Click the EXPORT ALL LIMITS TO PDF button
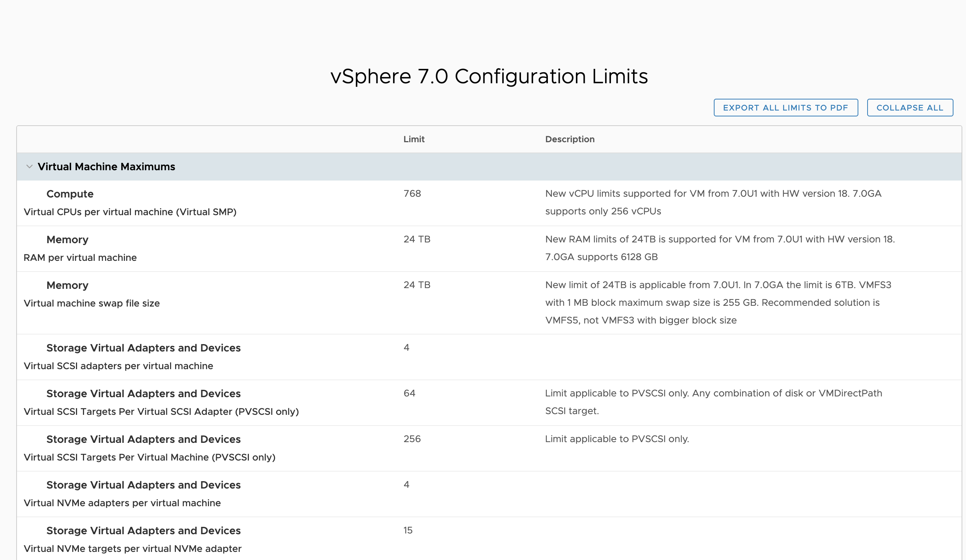 [x=786, y=108]
